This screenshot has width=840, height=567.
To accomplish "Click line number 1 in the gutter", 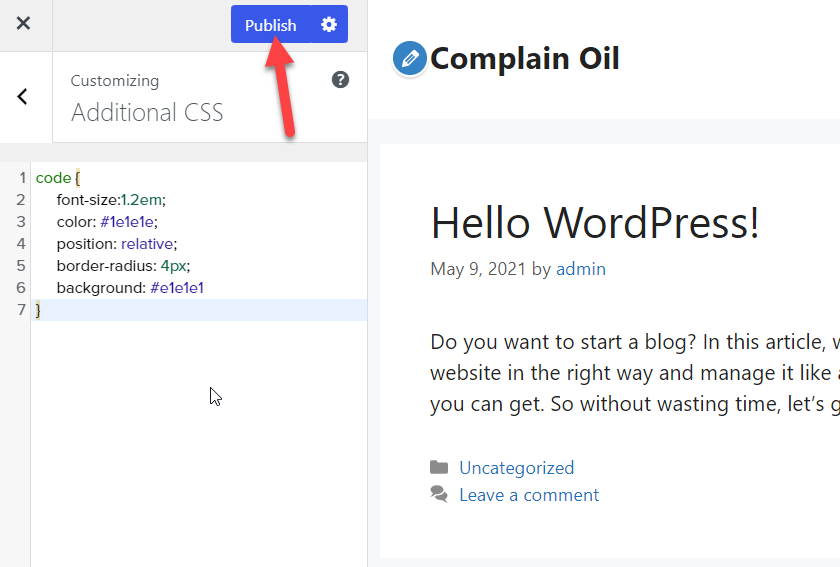I will tap(22, 178).
